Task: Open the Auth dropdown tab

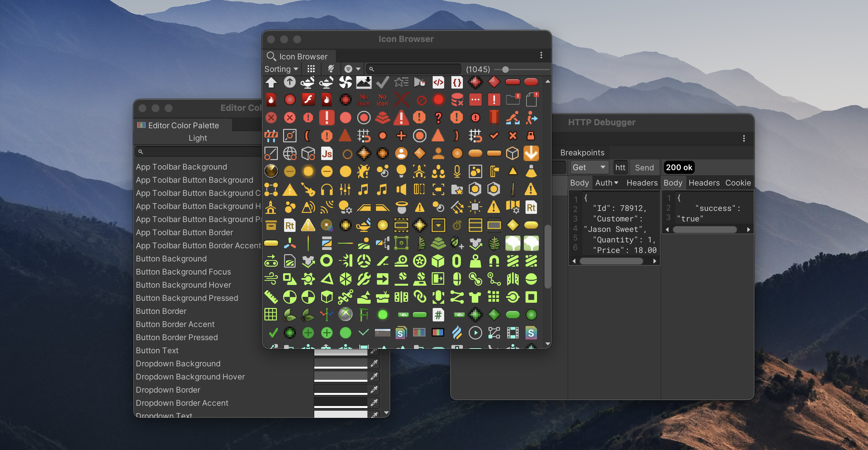Action: pyautogui.click(x=606, y=183)
